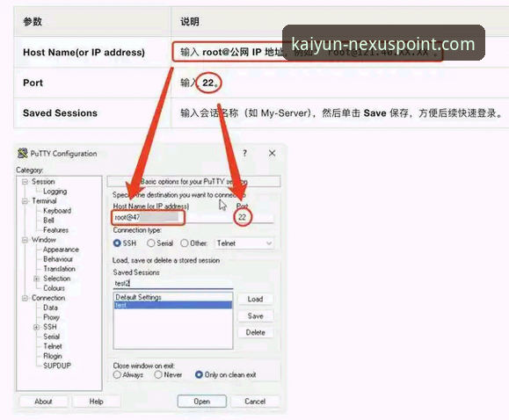The image size is (509, 420).
Task: Choose Always under close window on exit
Action: pos(117,375)
